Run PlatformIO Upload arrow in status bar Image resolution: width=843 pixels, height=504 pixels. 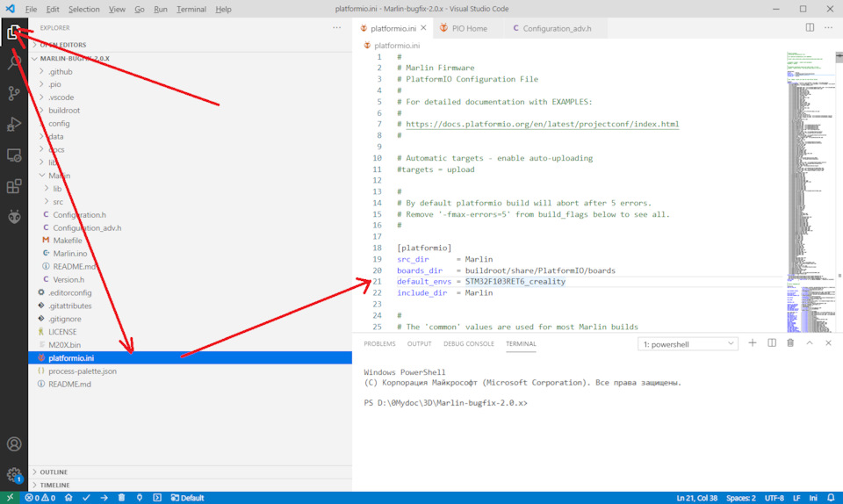coord(104,498)
